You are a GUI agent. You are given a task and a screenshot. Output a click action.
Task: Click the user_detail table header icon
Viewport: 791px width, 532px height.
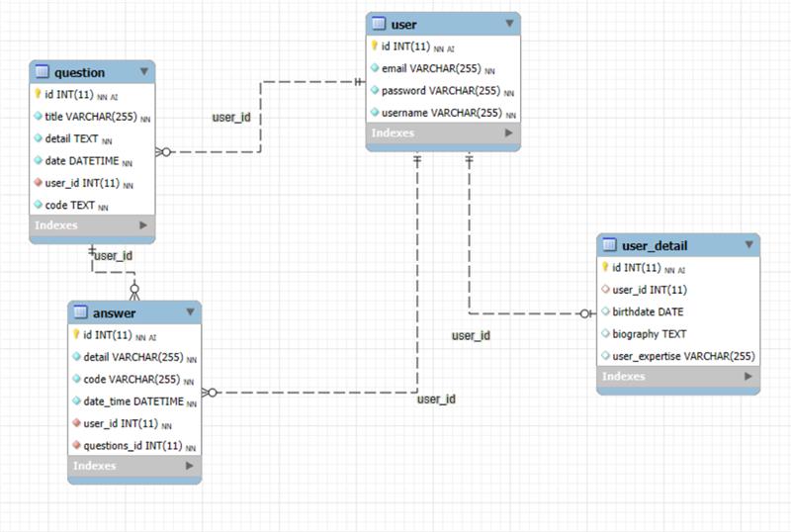click(x=610, y=245)
